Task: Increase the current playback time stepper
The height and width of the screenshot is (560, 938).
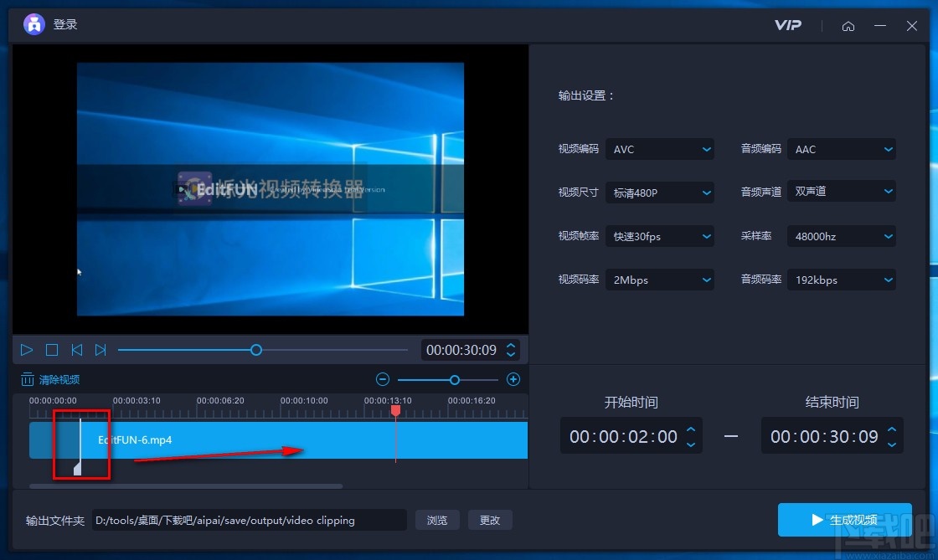Action: (511, 346)
